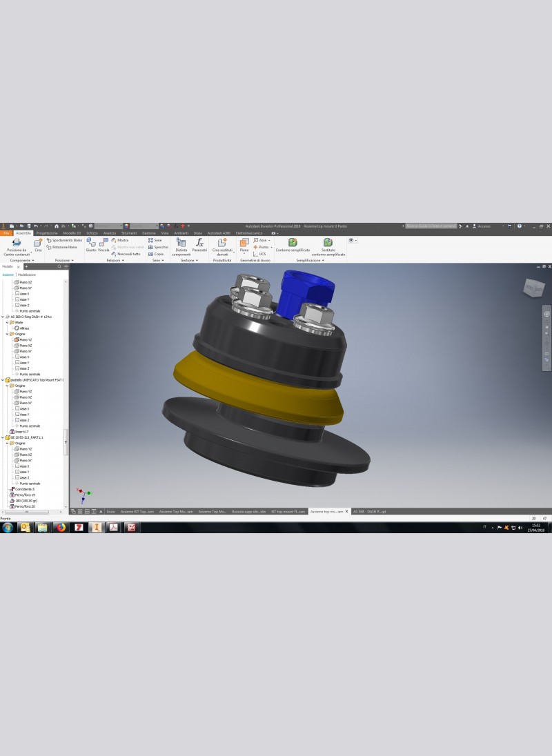Switch to the Analizza ribbon tab
552x756 pixels.
pyautogui.click(x=110, y=233)
